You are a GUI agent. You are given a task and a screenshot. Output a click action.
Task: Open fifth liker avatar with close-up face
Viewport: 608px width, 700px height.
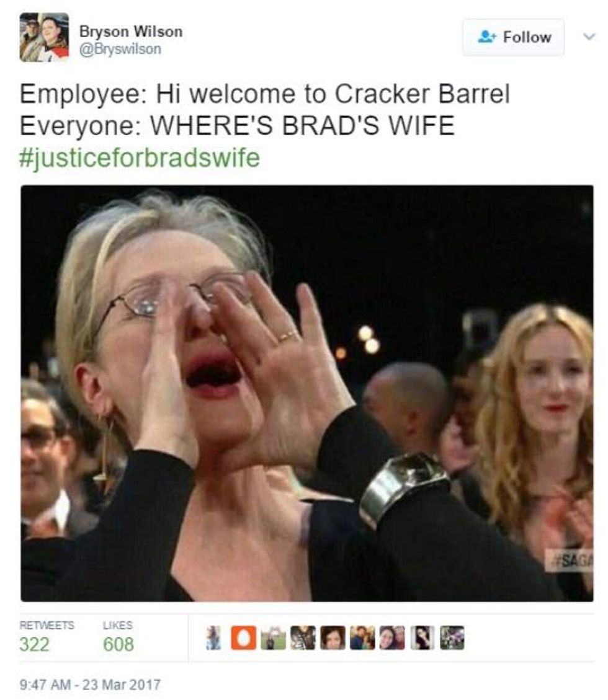pyautogui.click(x=333, y=637)
